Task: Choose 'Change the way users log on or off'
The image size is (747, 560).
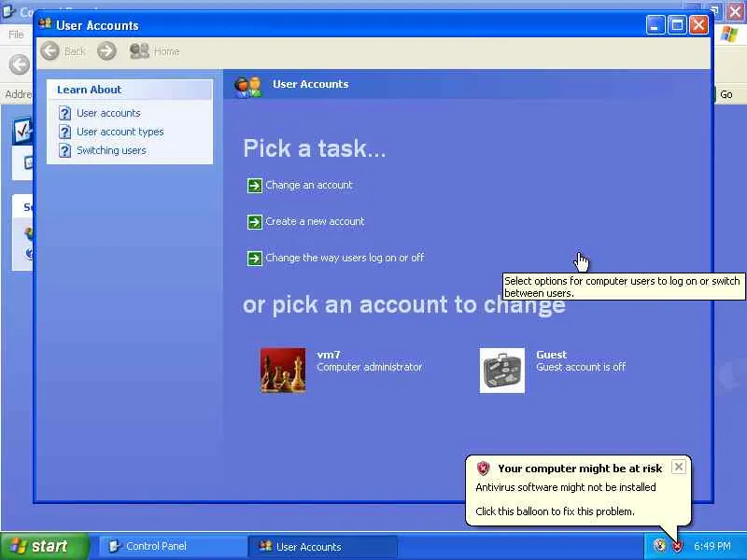Action: click(345, 259)
